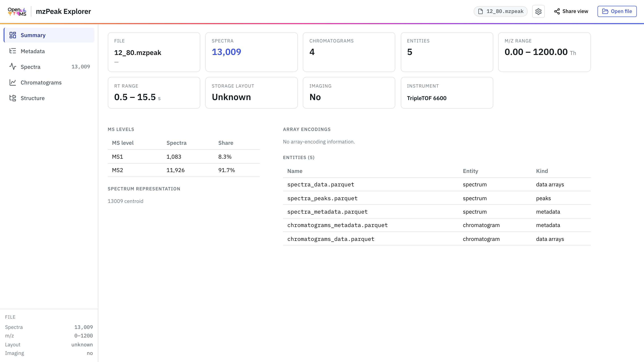Click the 91.7% share cell

coord(227,170)
